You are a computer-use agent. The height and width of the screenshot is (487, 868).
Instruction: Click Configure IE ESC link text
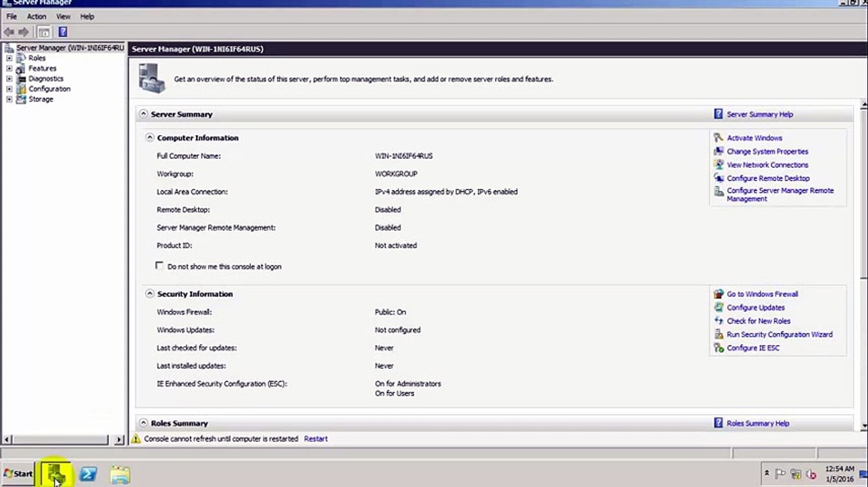click(753, 348)
